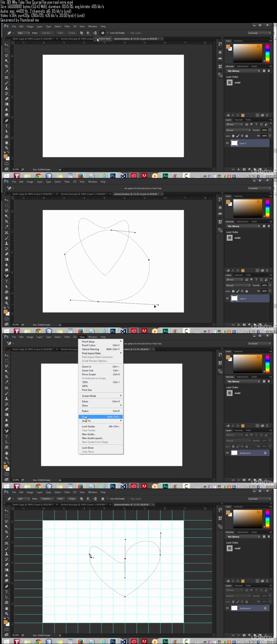Select Crop tool in the 00:03:02 frame

click(7, 66)
